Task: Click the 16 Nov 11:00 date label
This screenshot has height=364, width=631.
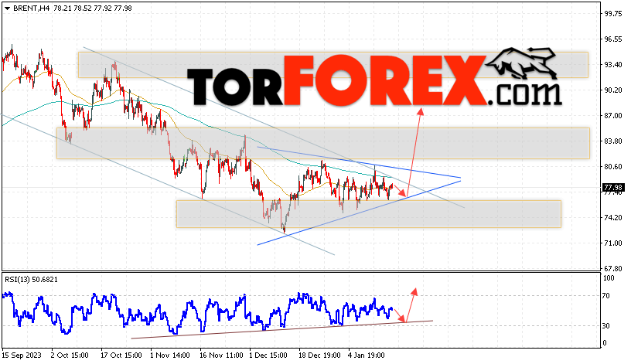Action: 221,355
